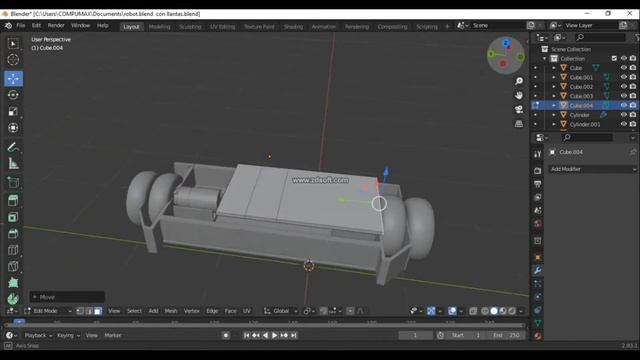Toggle X-ray in the viewport header

point(473,311)
